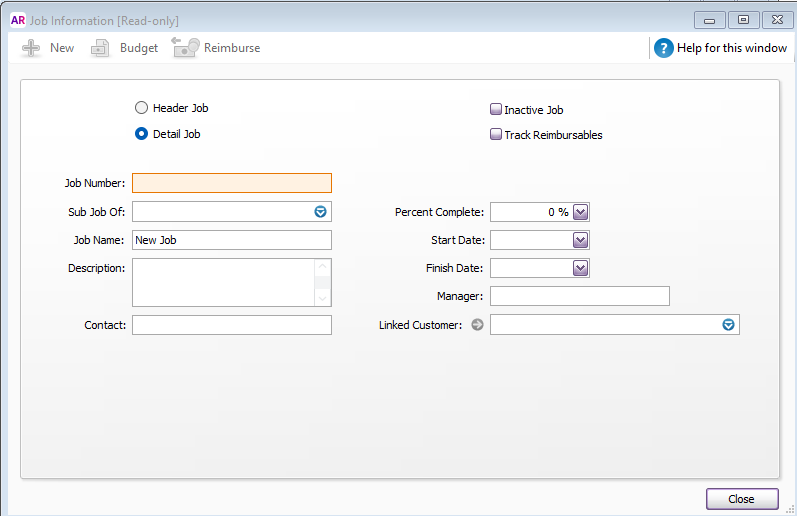
Task: Toggle the Track Reimbursables checkbox
Action: tap(496, 135)
